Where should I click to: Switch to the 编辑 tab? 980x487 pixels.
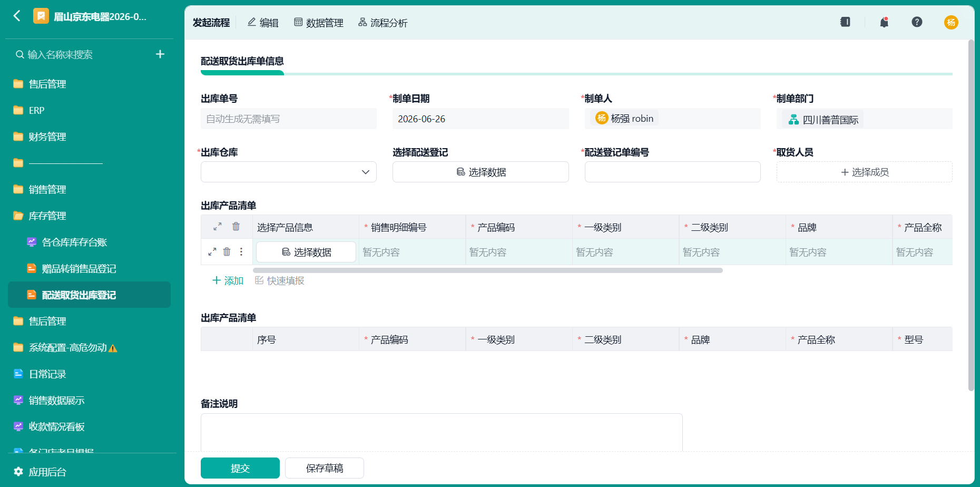(263, 23)
